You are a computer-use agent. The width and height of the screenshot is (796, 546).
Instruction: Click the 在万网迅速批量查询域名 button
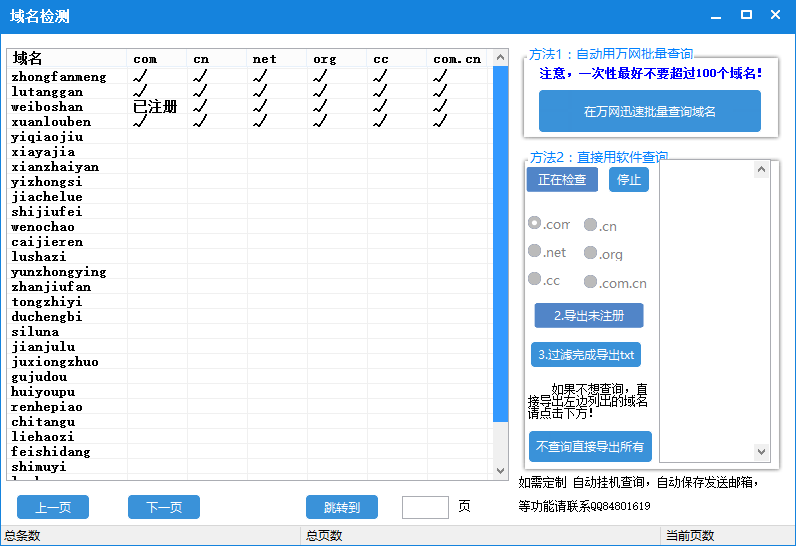pyautogui.click(x=649, y=111)
